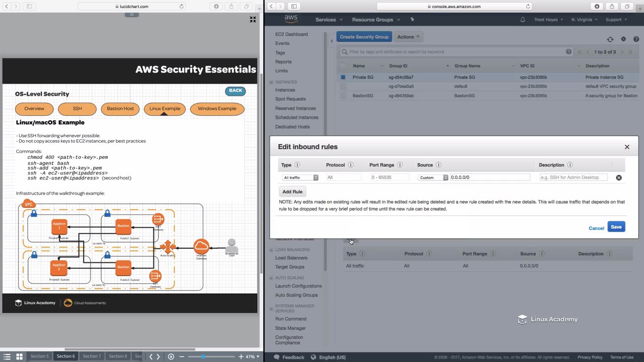Sort the table by the Group ID column

[419, 66]
